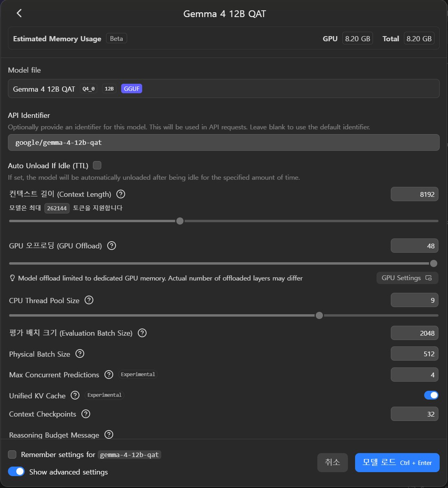Screen dimensions: 448x488
Task: Check Remember settings for gemma-4-12b-qat
Action: 12,454
